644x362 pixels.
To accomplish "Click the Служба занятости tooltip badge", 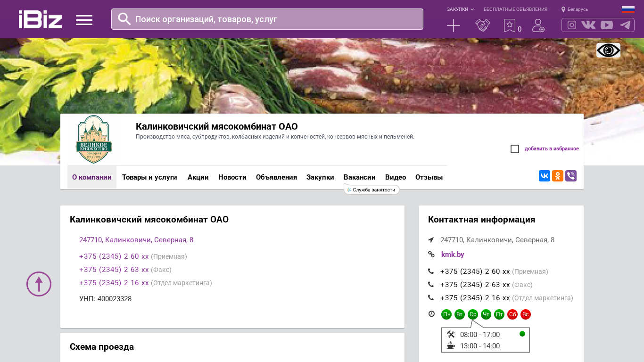I will coord(372,189).
